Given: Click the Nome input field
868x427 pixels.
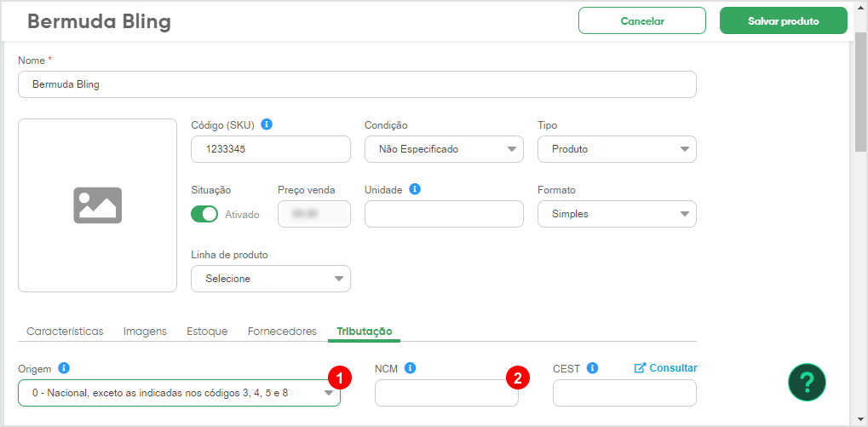Looking at the screenshot, I should tap(357, 84).
